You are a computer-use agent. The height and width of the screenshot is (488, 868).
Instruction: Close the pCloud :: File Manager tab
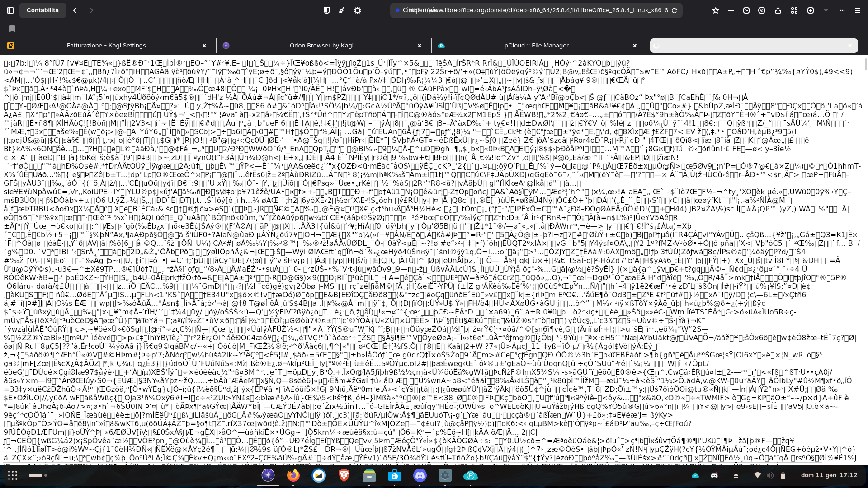635,46
